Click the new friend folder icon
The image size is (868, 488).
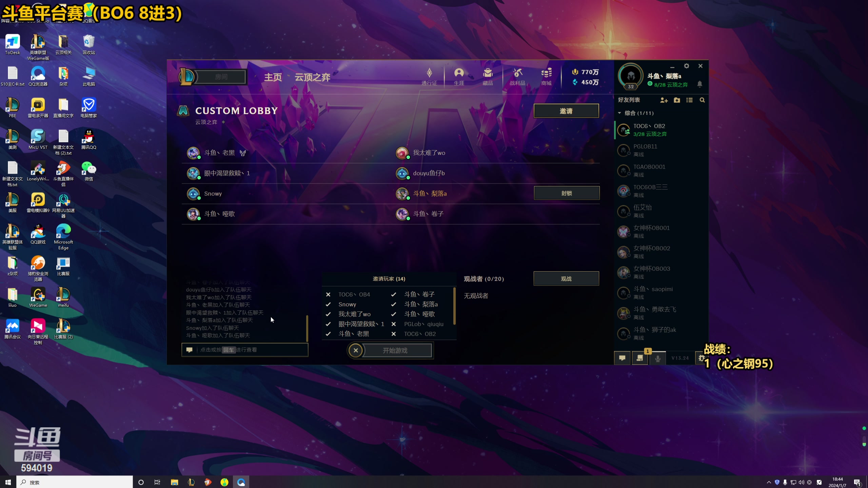[x=677, y=100]
